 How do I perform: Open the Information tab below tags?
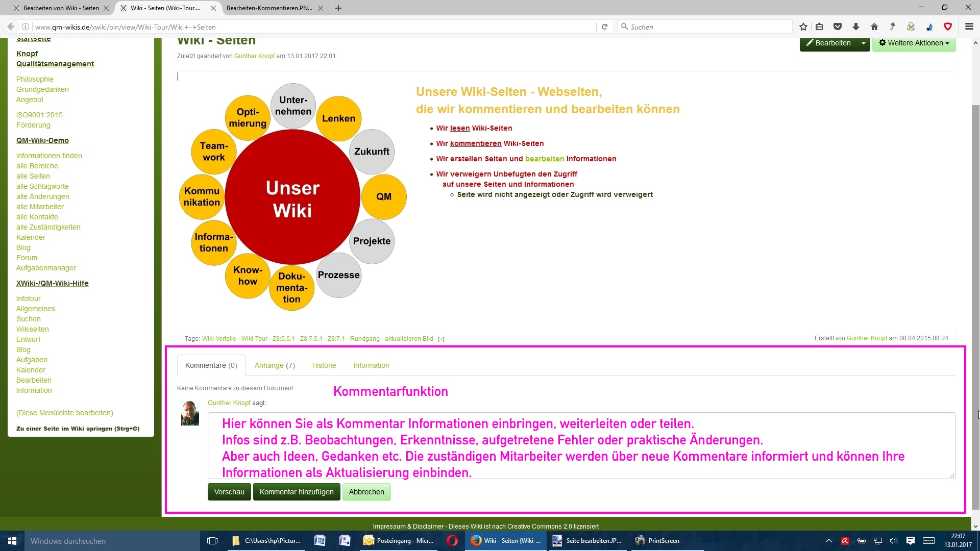coord(371,365)
